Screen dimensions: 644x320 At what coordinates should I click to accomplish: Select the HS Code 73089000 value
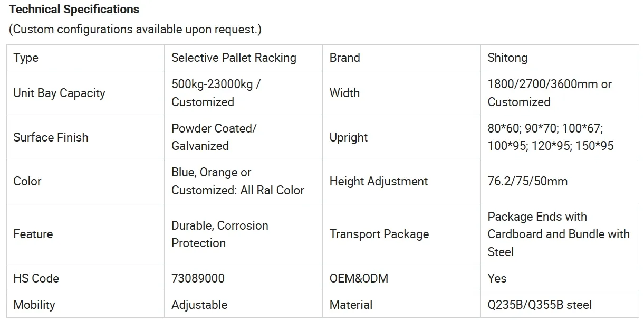(198, 278)
